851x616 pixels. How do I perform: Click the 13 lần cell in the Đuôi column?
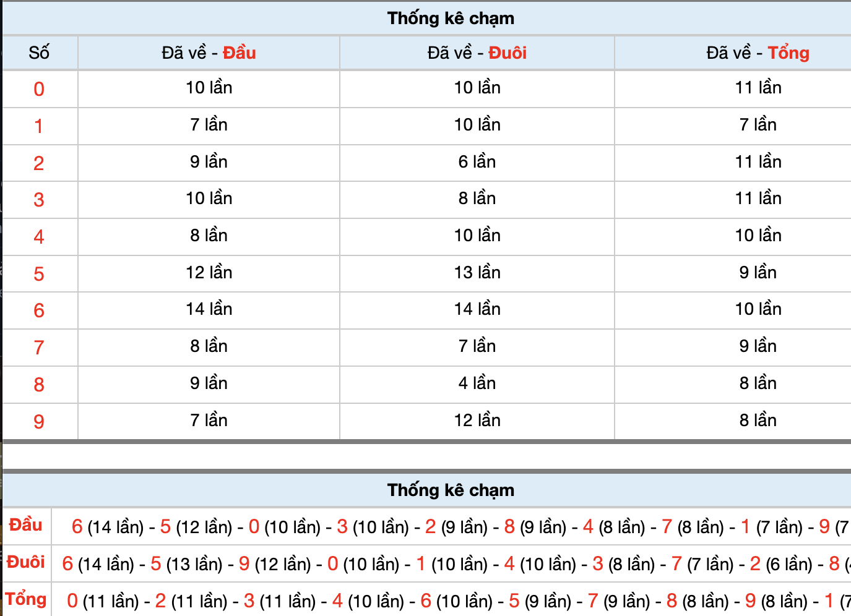[477, 273]
